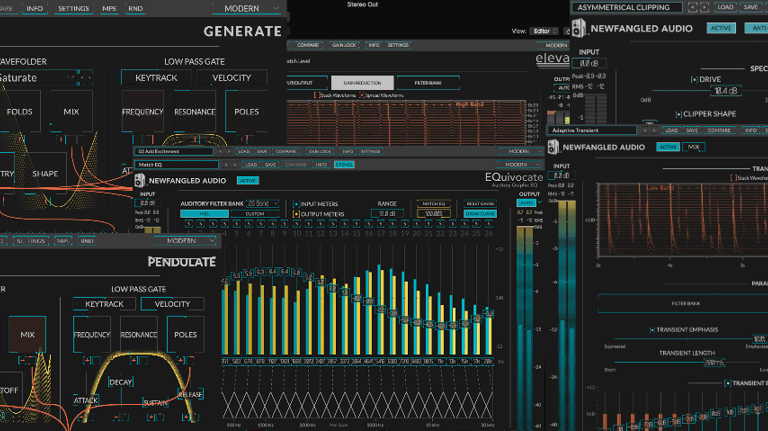
Task: Go to previous preset beside 02 Add Excitement
Action: [x=220, y=152]
